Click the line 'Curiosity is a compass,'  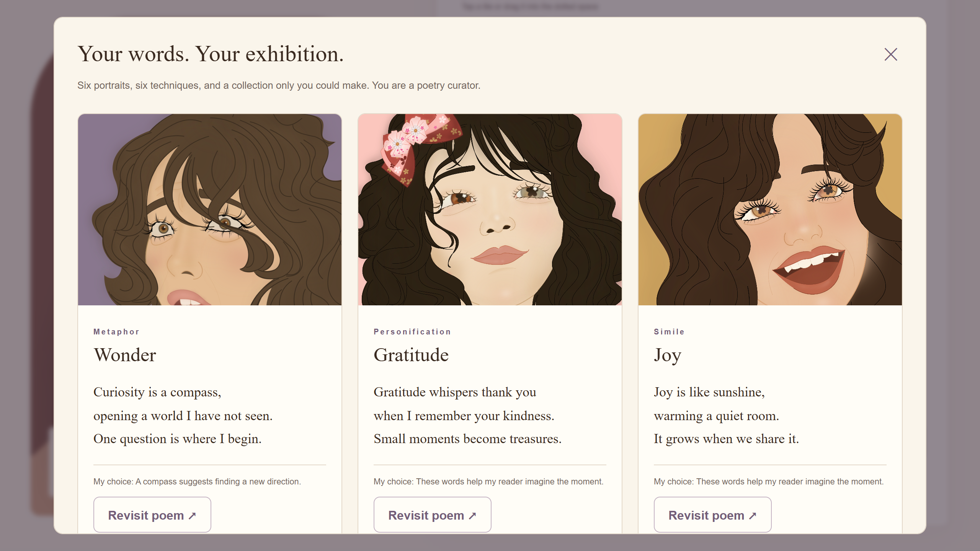pyautogui.click(x=157, y=392)
